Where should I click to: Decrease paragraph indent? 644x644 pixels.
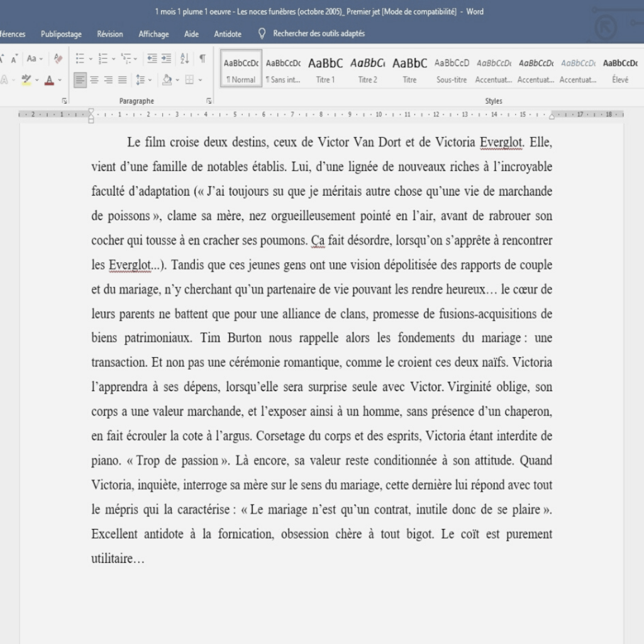152,58
